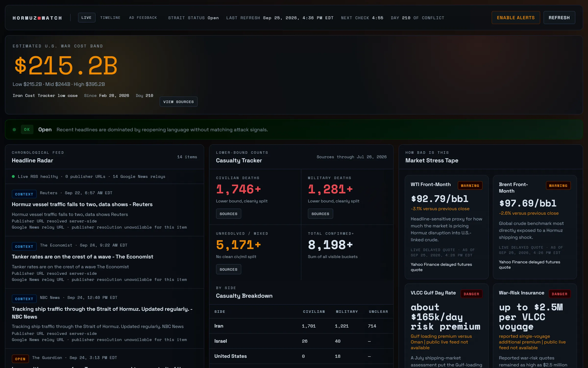The image size is (588, 368).
Task: Click DANGER badge on War-Risk Insurance
Action: point(560,294)
